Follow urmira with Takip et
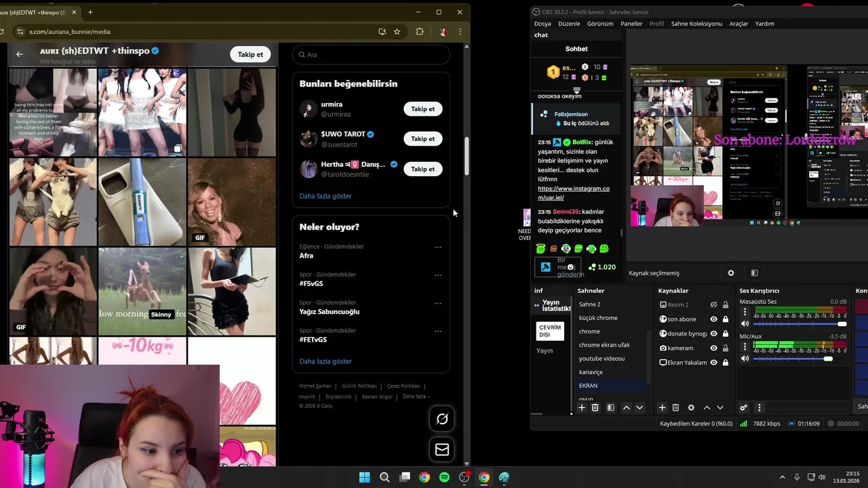Screen dimensions: 868x488 point(422,109)
